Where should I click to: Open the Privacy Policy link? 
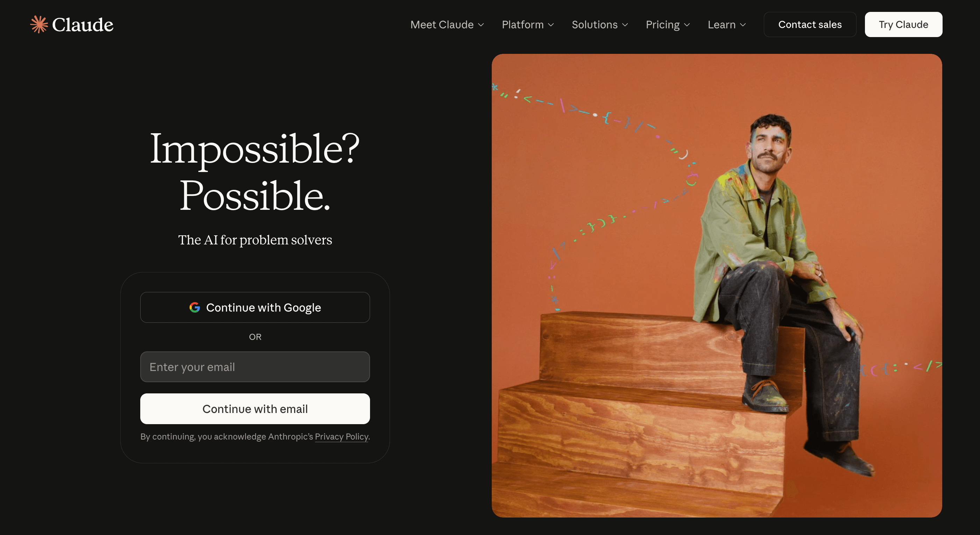[x=341, y=436]
